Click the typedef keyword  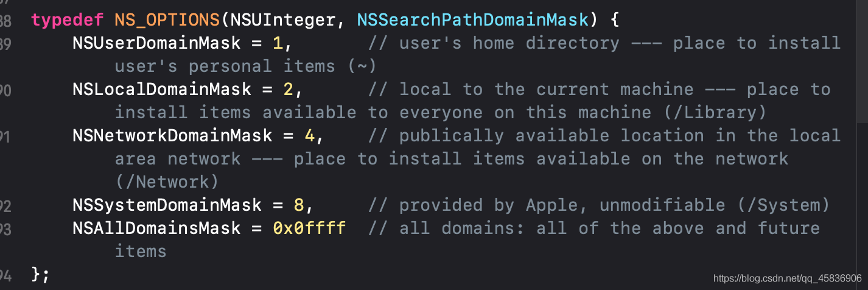[67, 20]
